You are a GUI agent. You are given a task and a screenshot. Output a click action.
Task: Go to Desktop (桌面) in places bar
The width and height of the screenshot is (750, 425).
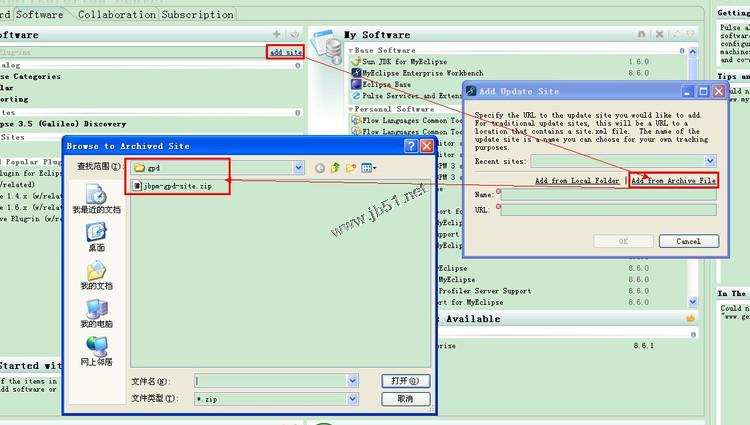pyautogui.click(x=96, y=238)
